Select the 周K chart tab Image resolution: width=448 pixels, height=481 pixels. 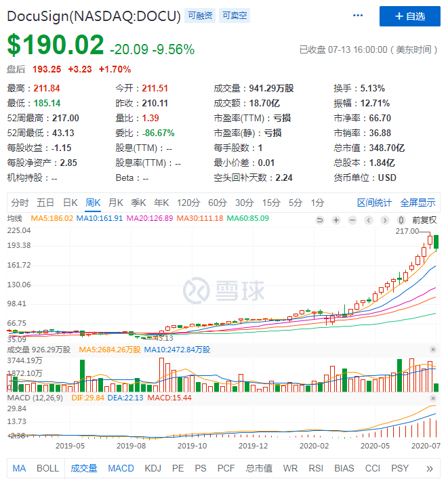93,203
